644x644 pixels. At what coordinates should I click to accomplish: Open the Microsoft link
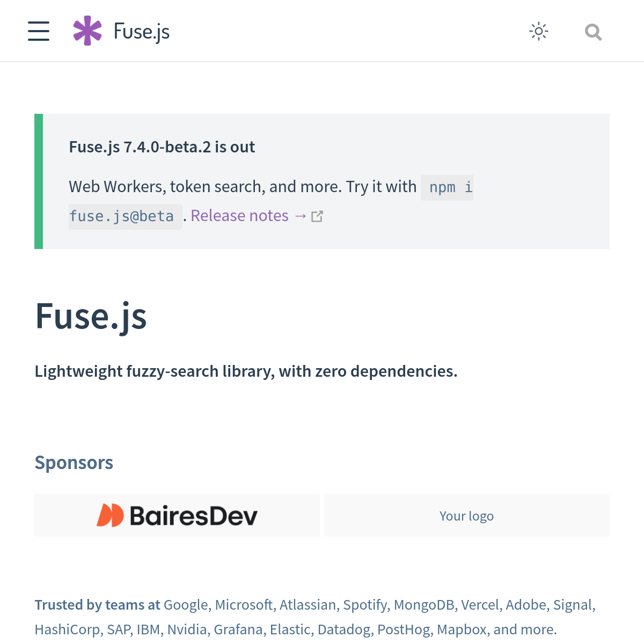[x=244, y=604]
